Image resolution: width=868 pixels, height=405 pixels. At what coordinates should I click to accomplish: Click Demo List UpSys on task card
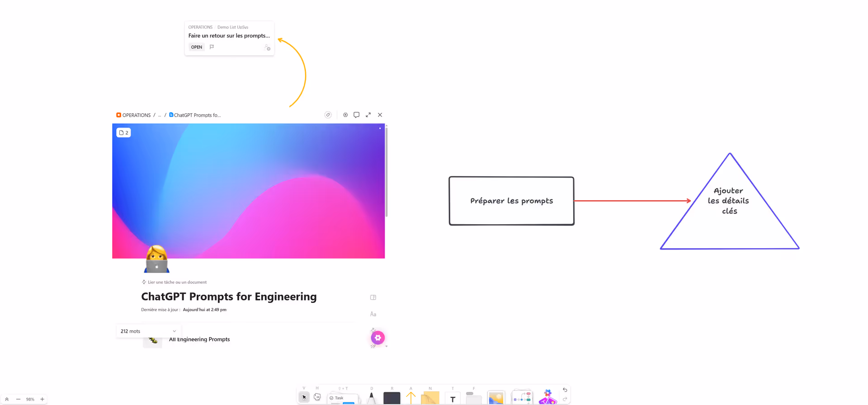[232, 27]
